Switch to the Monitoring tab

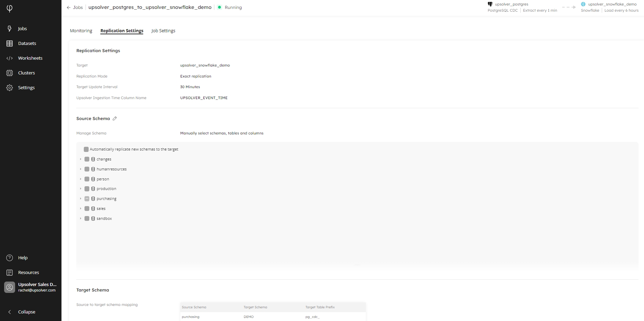click(x=81, y=31)
